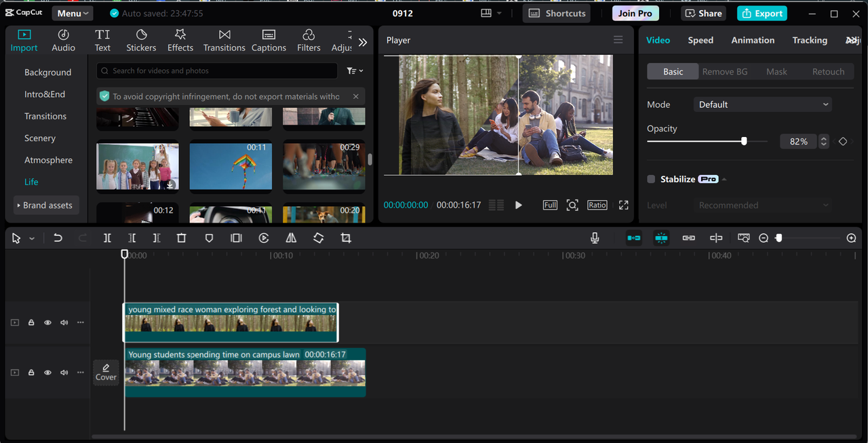Rotate the selected clip
This screenshot has height=443, width=868.
click(318, 238)
